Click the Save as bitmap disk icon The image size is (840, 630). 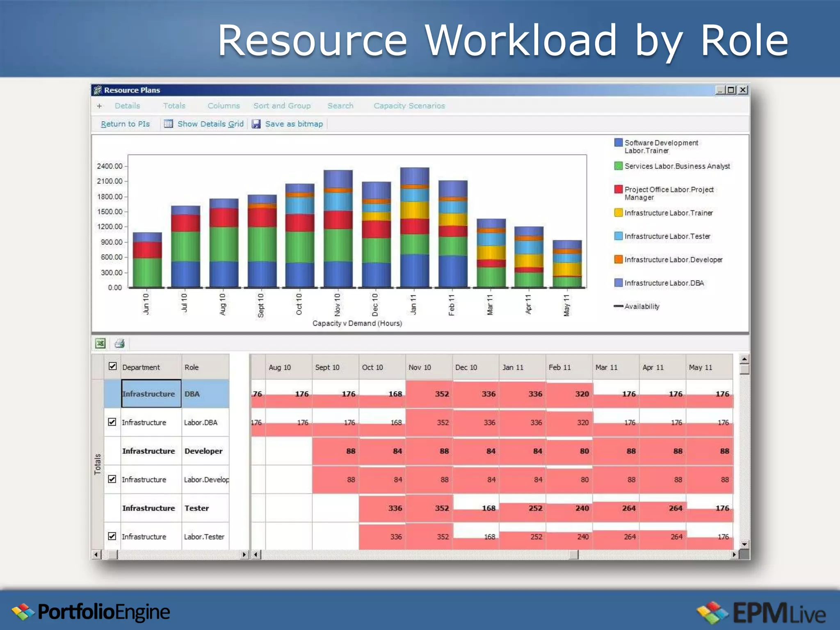point(256,124)
